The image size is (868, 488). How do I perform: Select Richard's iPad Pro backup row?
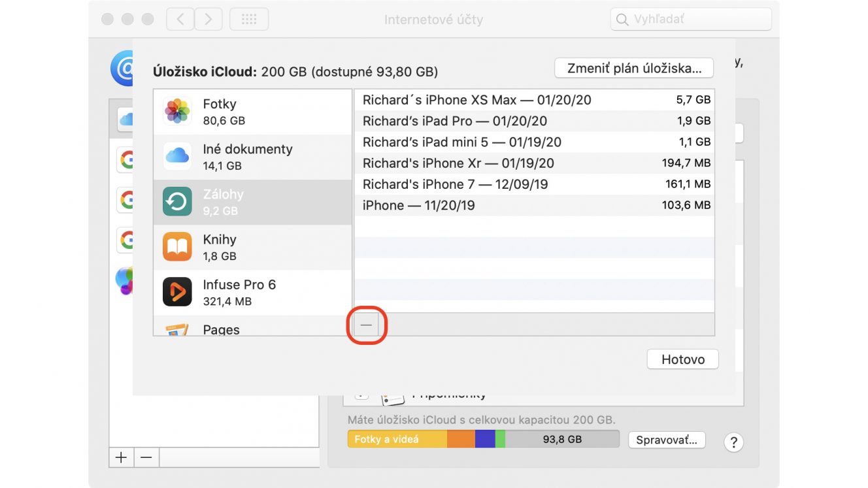tap(534, 121)
